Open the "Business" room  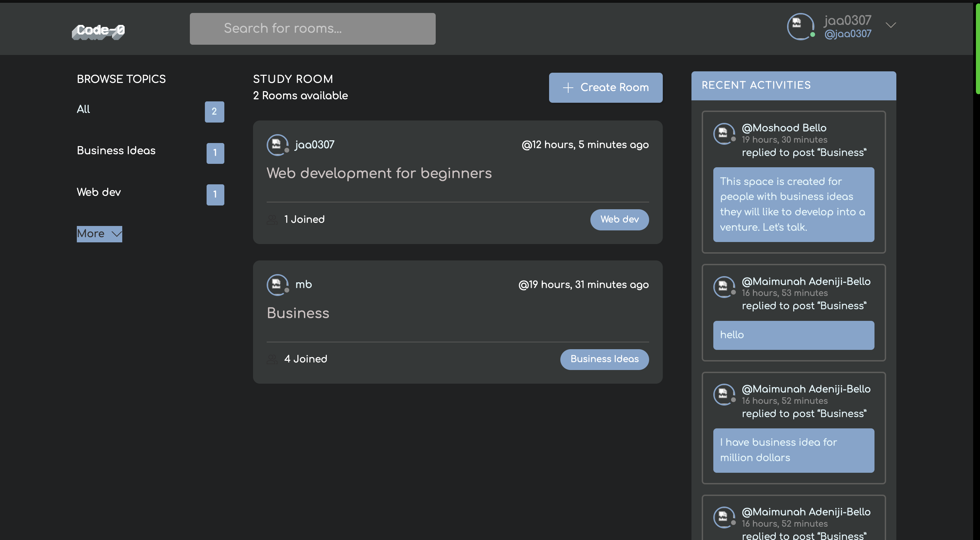[298, 313]
